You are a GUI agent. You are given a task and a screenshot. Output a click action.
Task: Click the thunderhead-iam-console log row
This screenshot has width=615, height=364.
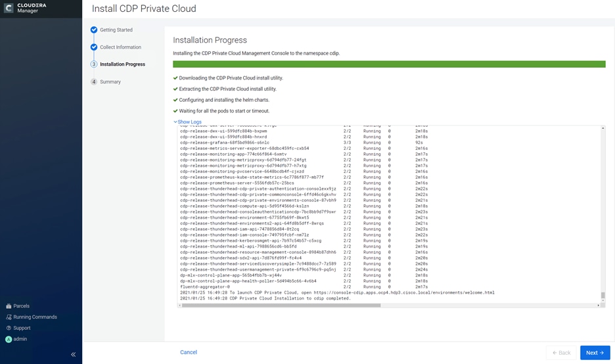click(x=304, y=235)
